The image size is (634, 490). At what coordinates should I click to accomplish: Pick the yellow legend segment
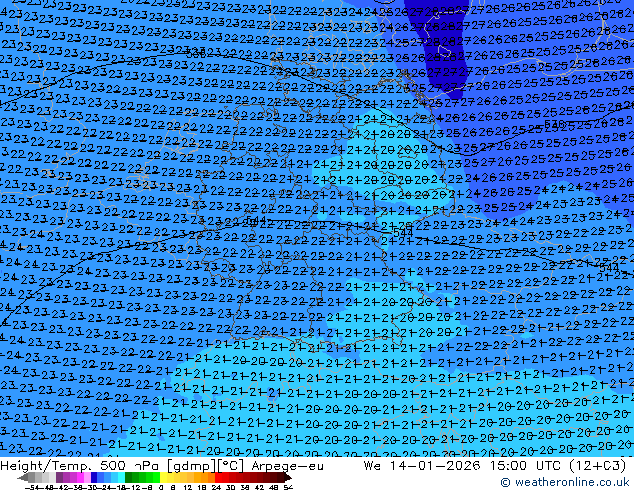click(x=163, y=478)
